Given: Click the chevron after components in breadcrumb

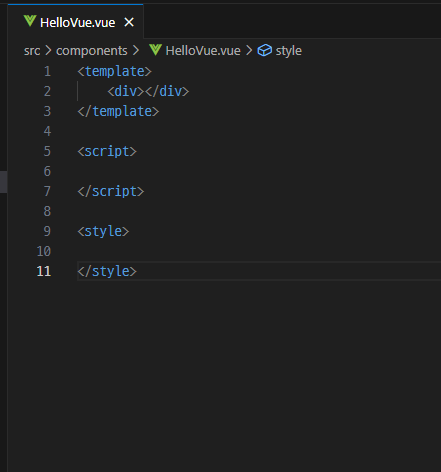Looking at the screenshot, I should click(136, 51).
